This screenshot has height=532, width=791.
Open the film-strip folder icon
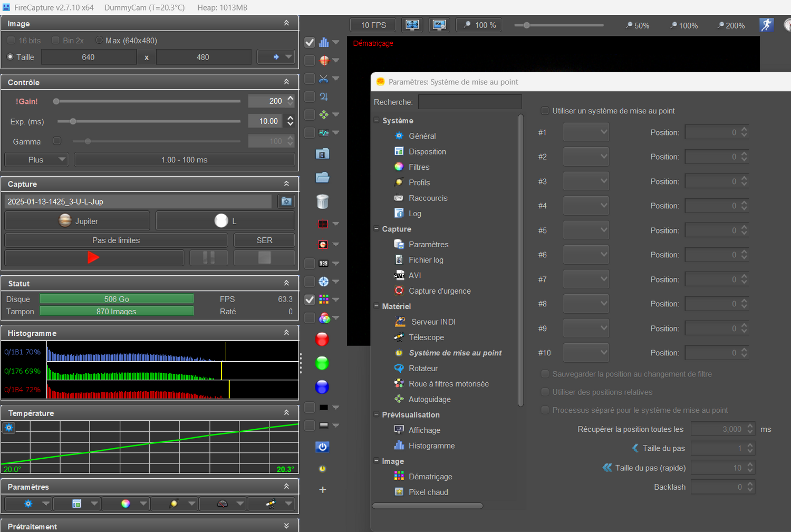322,153
